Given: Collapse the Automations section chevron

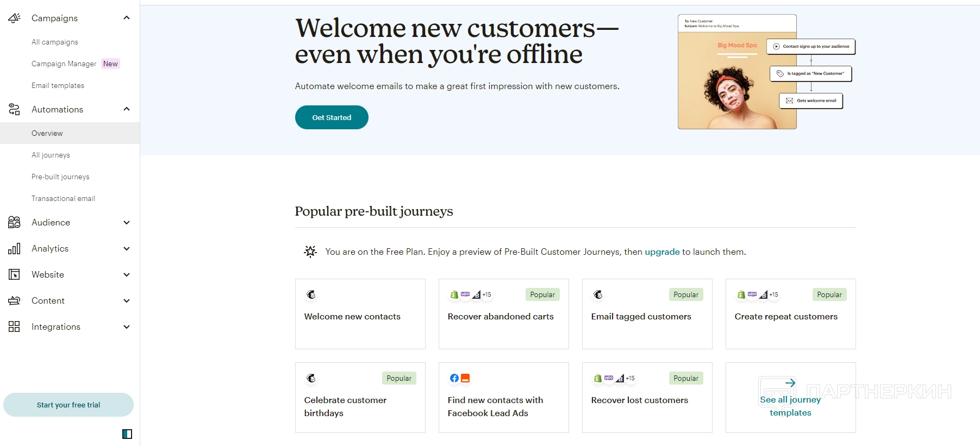Looking at the screenshot, I should point(127,109).
